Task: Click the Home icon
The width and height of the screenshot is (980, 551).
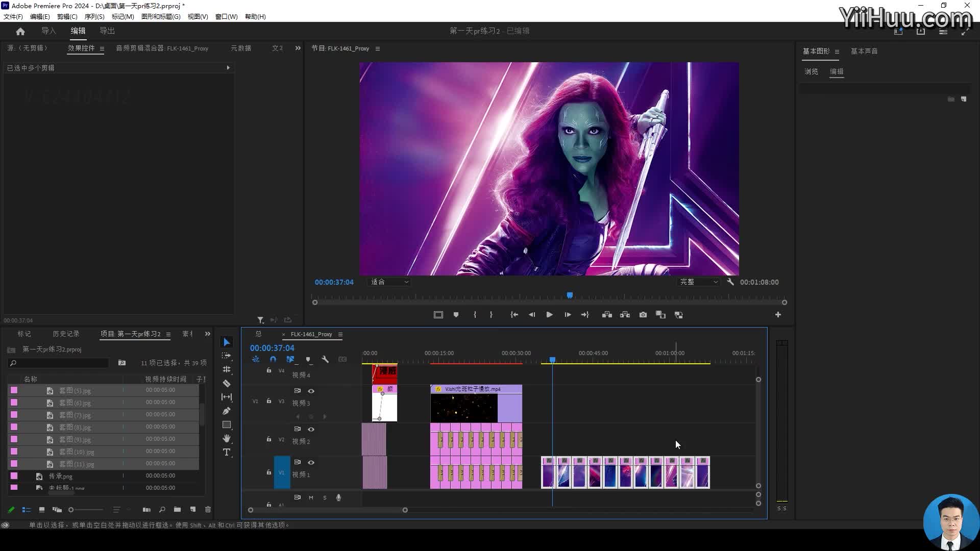Action: pyautogui.click(x=20, y=31)
